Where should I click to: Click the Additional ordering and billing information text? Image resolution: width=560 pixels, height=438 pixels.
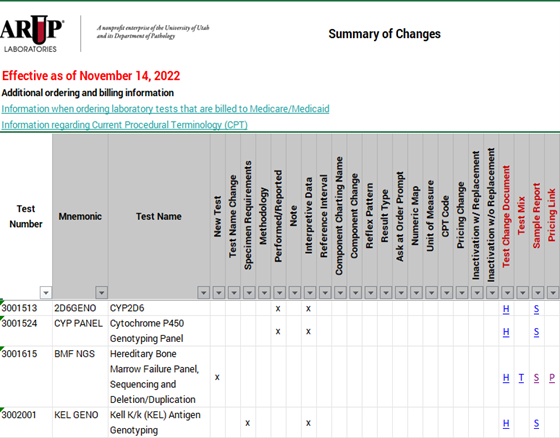[88, 93]
